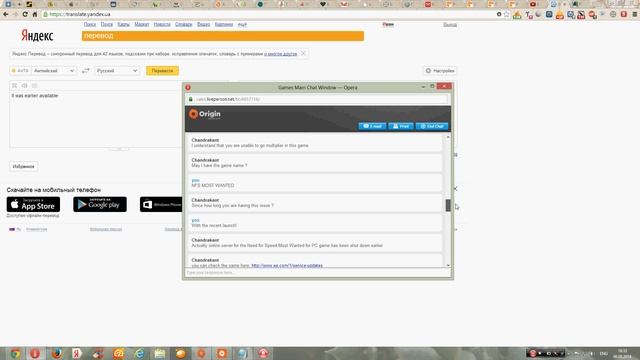Open the Google Play download badge

[x=100, y=204]
